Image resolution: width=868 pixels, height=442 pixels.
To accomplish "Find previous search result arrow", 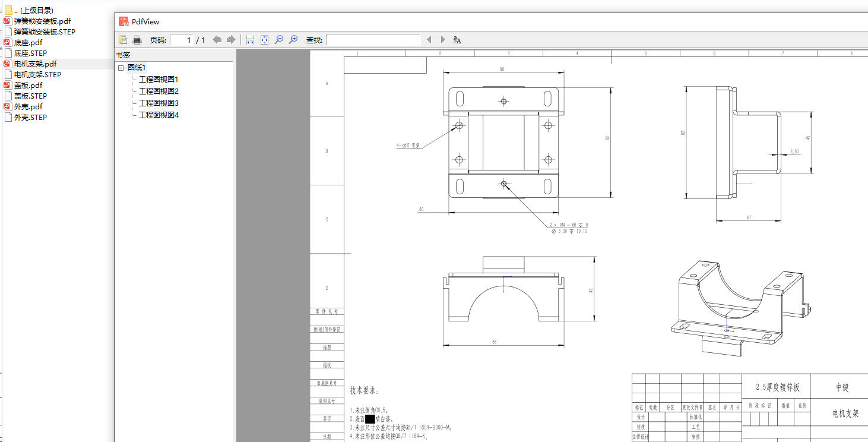I will click(429, 40).
